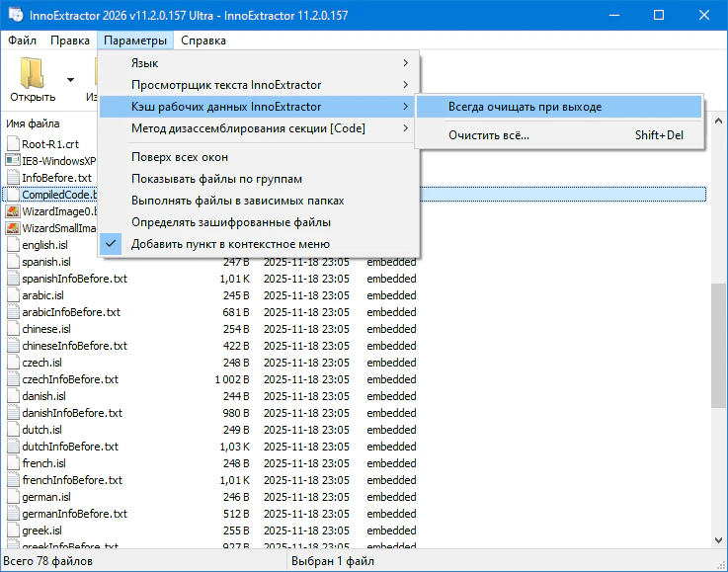Image resolution: width=728 pixels, height=572 pixels.
Task: Click the germanInfoBefore.txt file icon
Action: (13, 514)
